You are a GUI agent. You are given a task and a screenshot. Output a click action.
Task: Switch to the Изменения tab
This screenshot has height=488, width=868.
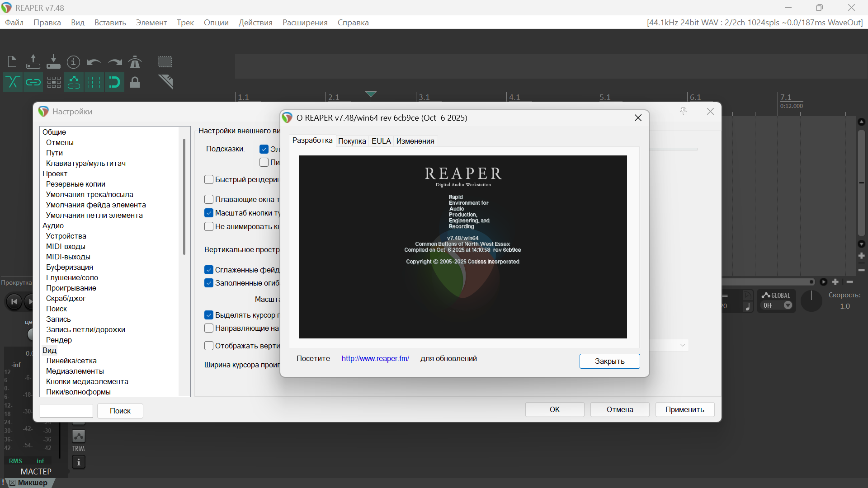click(x=415, y=141)
